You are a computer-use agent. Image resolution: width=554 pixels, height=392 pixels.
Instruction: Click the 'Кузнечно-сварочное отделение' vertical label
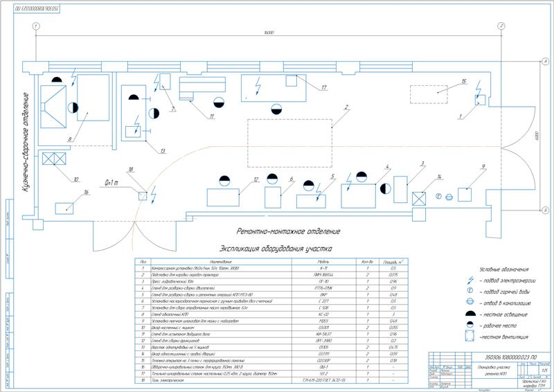tap(25, 143)
